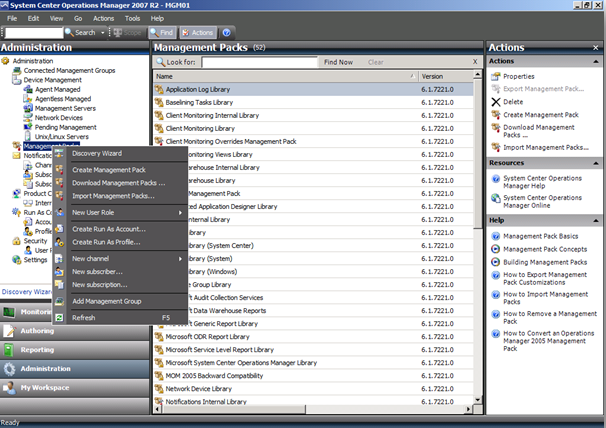Image resolution: width=606 pixels, height=428 pixels.
Task: Open the toolbar Help question-mark icon
Action: [227, 32]
